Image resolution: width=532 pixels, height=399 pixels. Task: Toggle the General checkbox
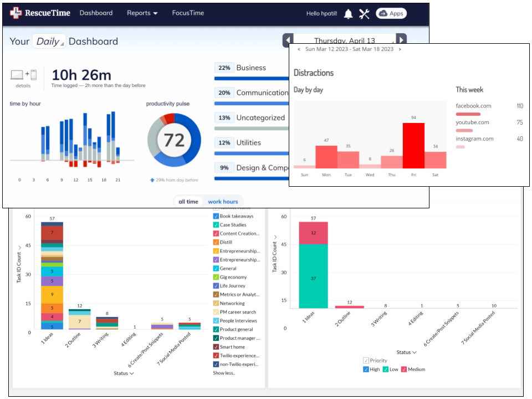coord(216,268)
